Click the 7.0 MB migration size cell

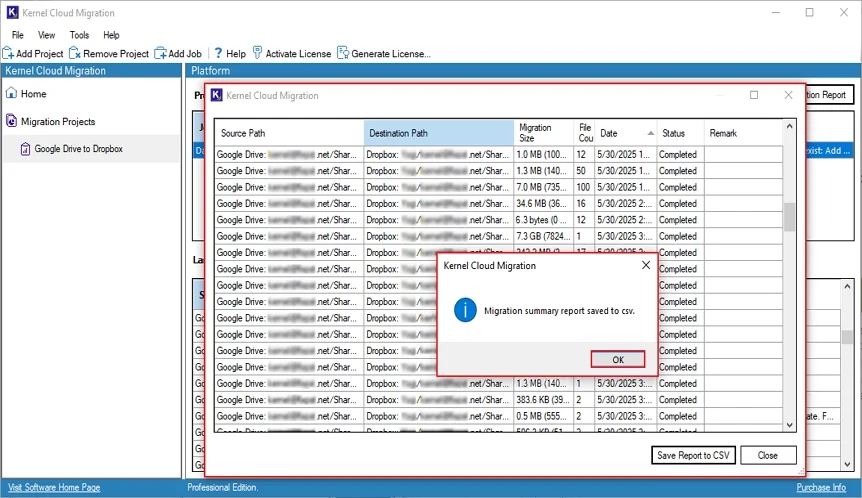point(543,187)
